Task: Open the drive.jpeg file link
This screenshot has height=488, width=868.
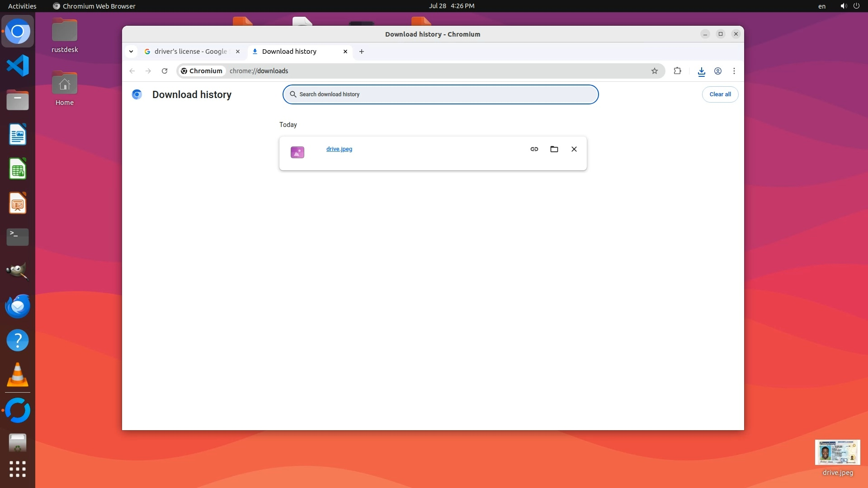Action: tap(339, 149)
